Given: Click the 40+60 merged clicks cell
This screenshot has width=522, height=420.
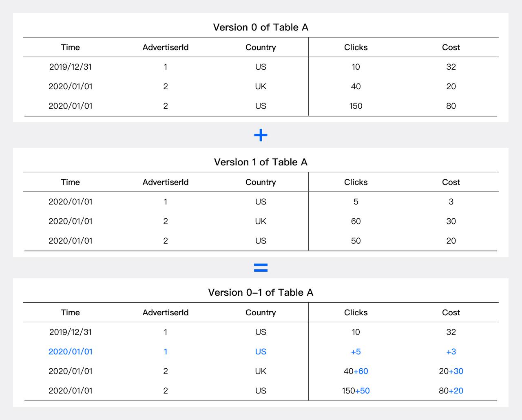Looking at the screenshot, I should pos(356,371).
